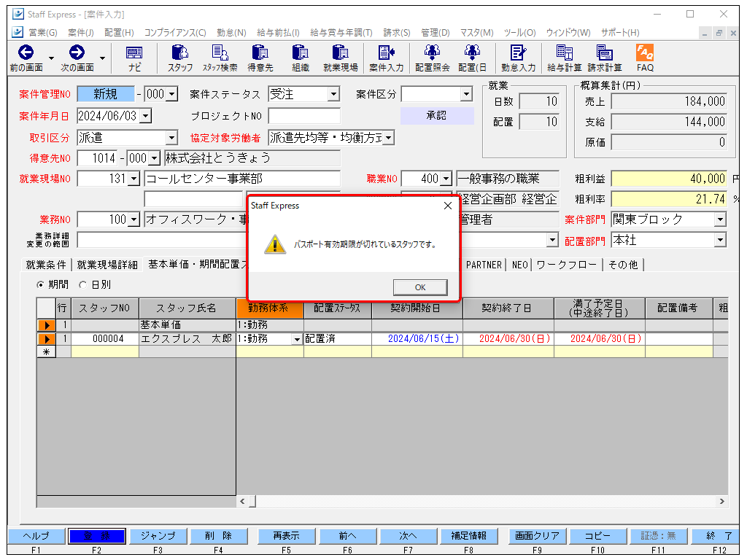
Task: Open the 案件(J) menu
Action: coord(81,32)
